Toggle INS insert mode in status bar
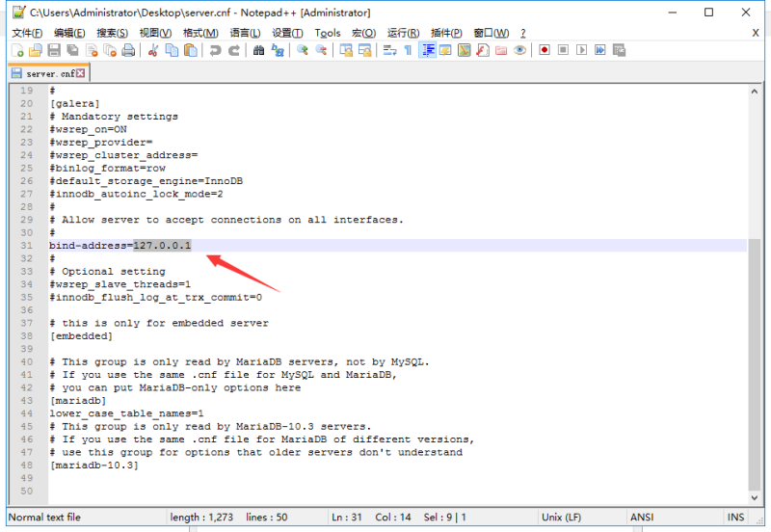771x532 pixels. pyautogui.click(x=735, y=518)
